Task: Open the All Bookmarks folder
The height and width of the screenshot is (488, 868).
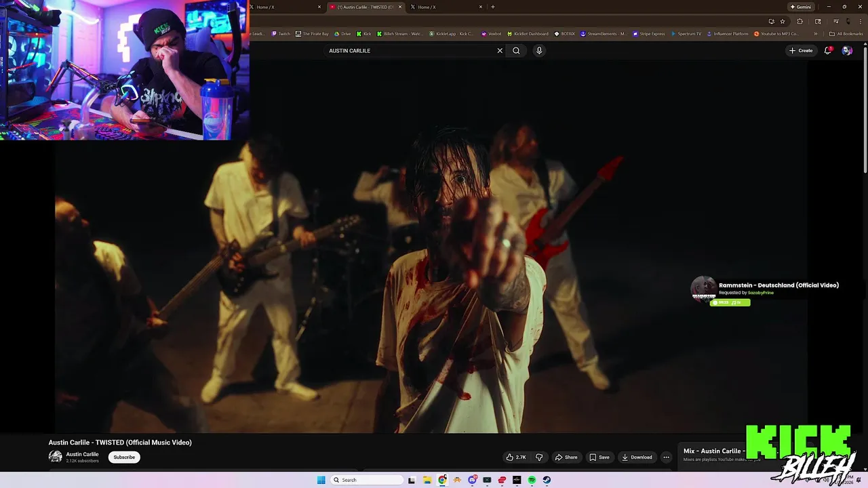Action: tap(846, 34)
